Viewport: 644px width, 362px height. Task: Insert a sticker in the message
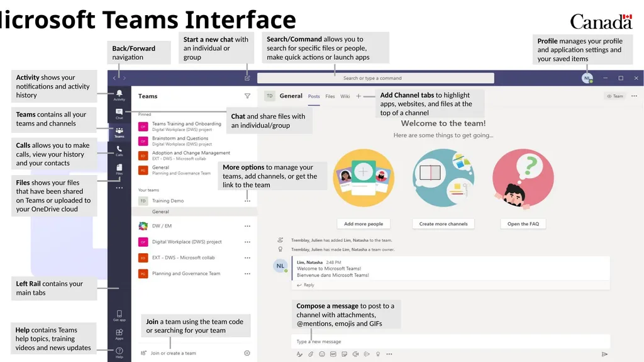tap(344, 354)
